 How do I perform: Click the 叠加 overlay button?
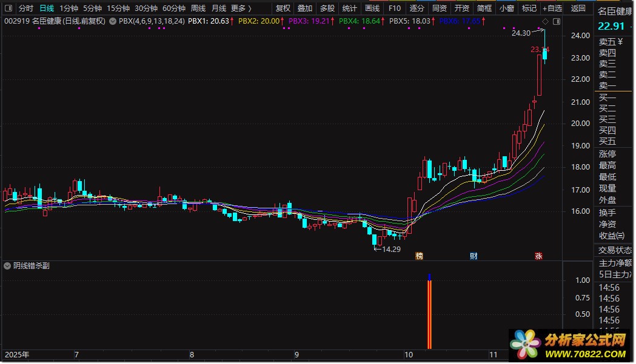(x=305, y=8)
